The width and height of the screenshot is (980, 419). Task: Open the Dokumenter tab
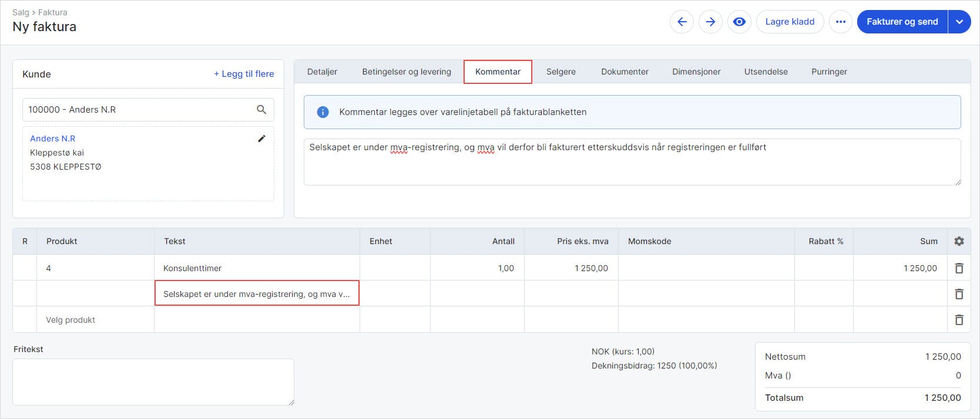click(x=625, y=72)
